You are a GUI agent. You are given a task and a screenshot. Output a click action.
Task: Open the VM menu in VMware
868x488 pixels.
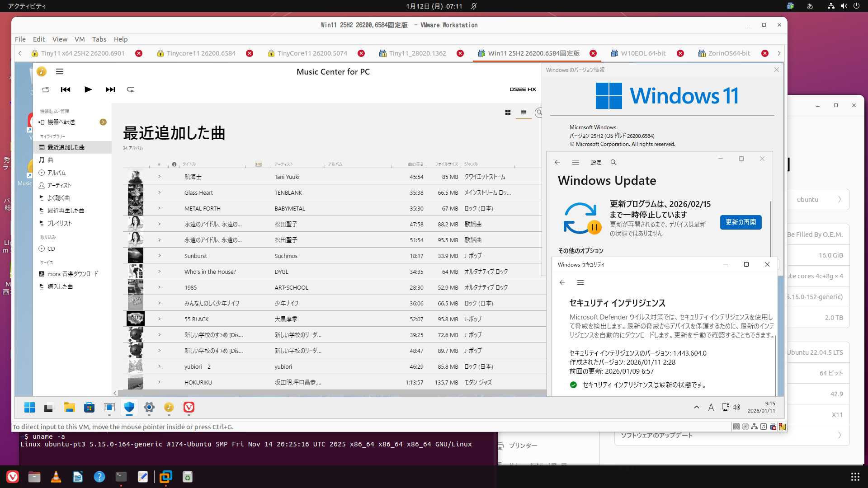click(x=80, y=39)
